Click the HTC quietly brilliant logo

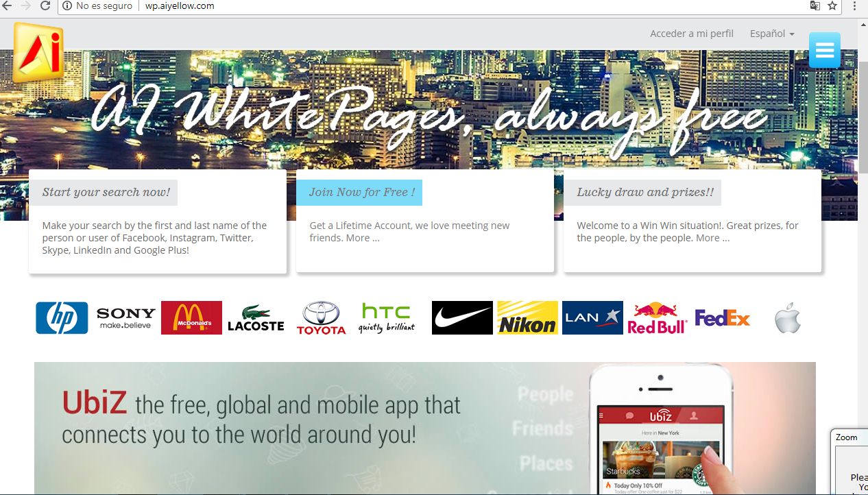[x=387, y=318]
